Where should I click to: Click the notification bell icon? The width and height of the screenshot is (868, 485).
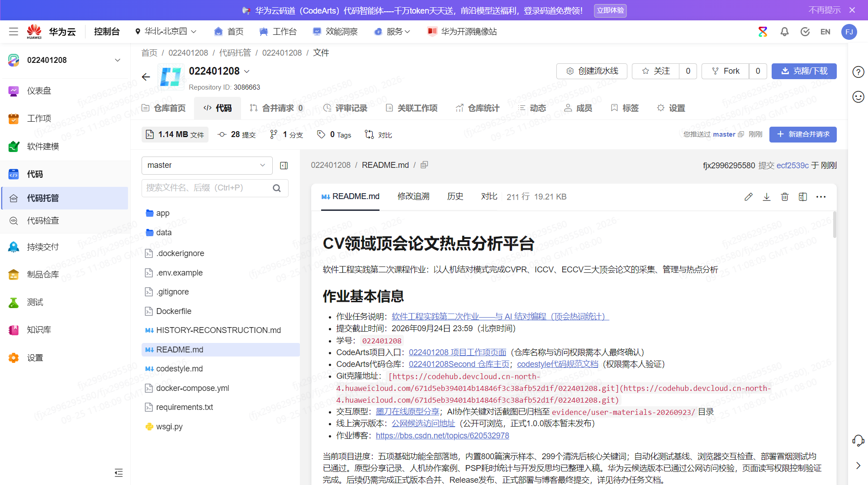pos(784,32)
